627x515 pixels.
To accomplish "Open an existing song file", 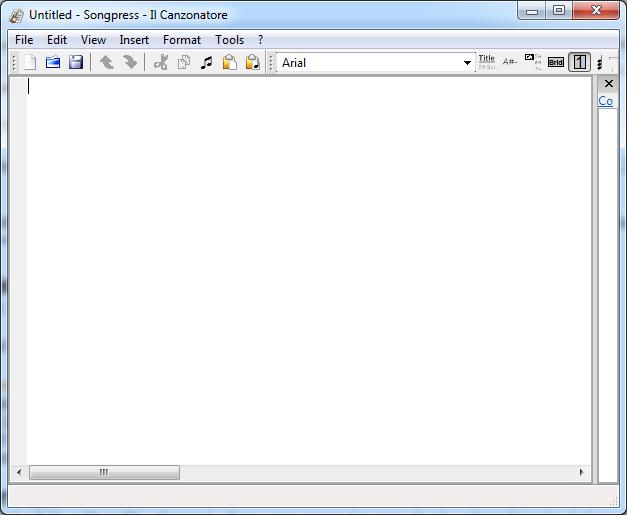I will coord(53,62).
